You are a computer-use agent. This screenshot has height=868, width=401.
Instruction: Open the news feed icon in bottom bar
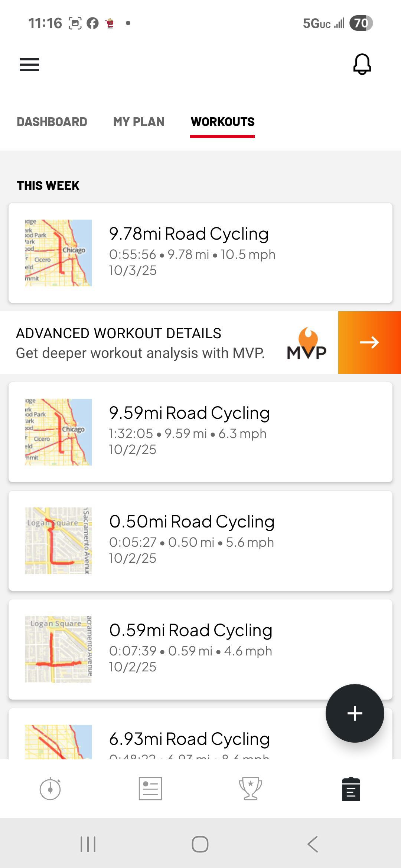150,789
